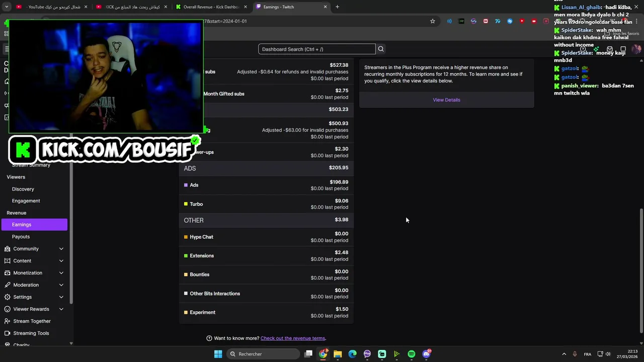Select the Earnings - Twitch browser tab

coord(291,7)
